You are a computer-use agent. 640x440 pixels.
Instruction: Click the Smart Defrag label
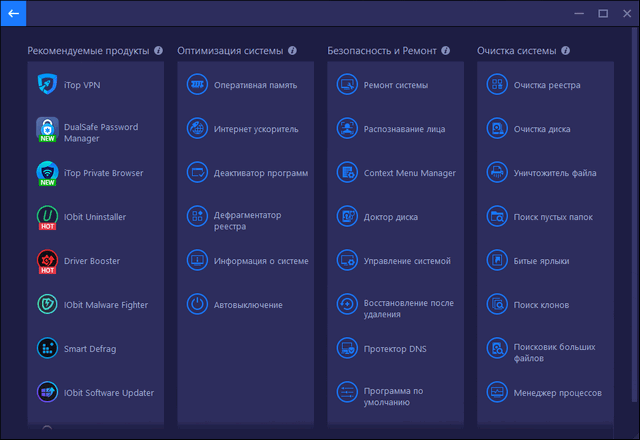click(x=90, y=349)
